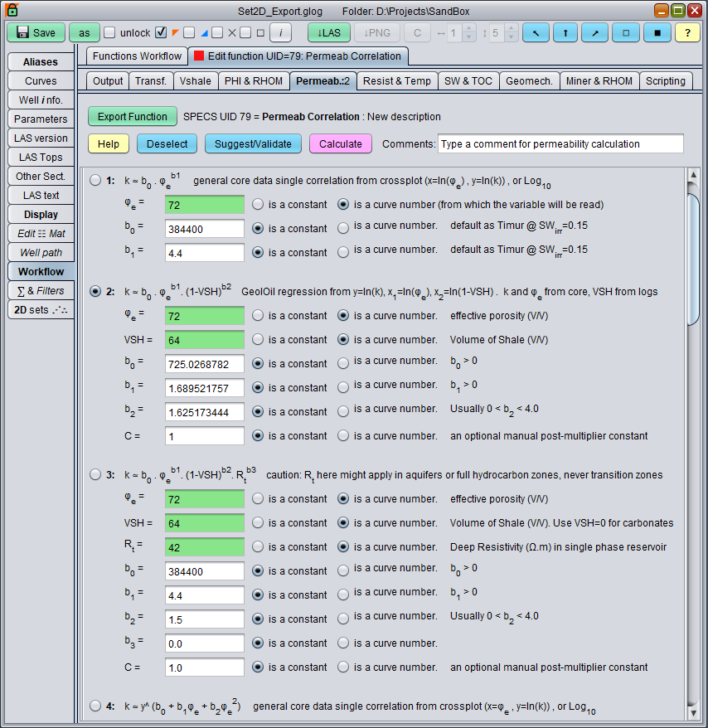Click the hollow square blue toolbar button

click(x=626, y=32)
